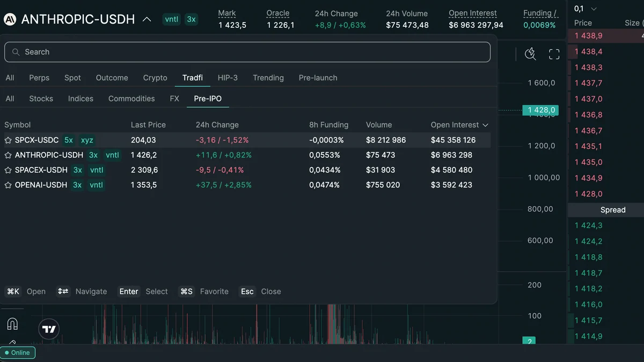Click the TradingView logo on chart
This screenshot has height=362, width=644.
click(49, 329)
